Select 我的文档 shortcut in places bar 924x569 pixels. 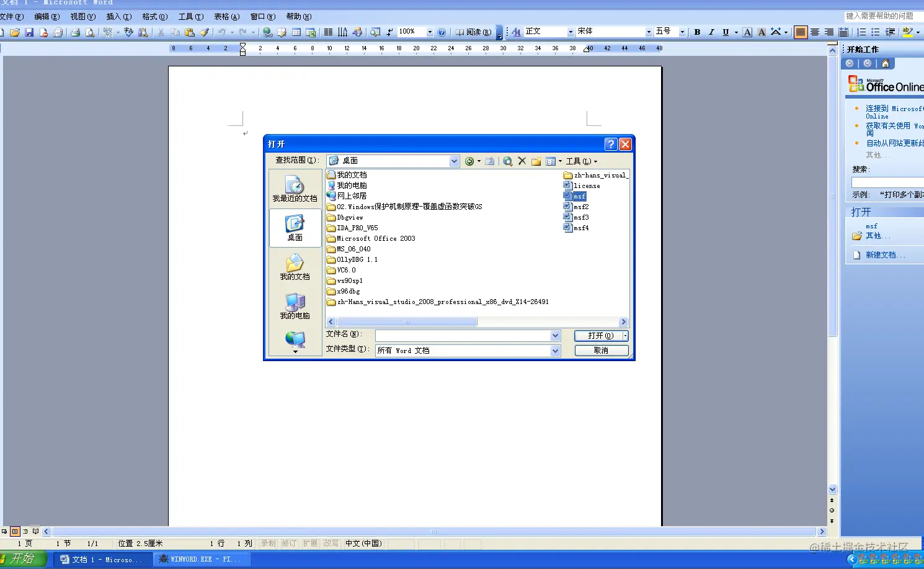click(x=295, y=267)
